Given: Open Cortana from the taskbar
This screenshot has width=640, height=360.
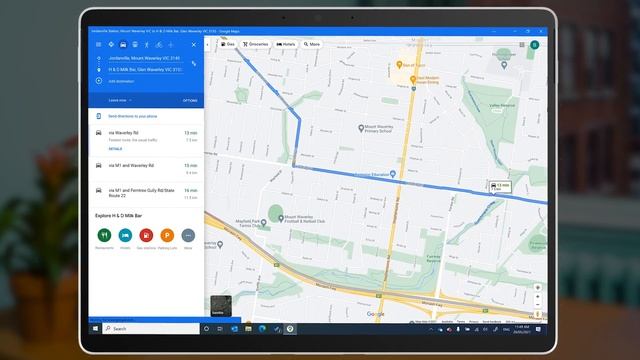Looking at the screenshot, I should tap(207, 329).
